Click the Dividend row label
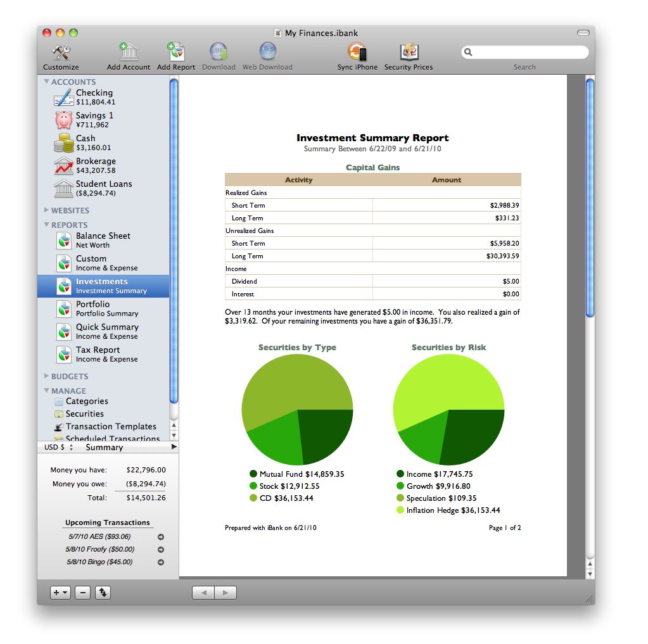Screen dimensions: 648x644 [245, 281]
